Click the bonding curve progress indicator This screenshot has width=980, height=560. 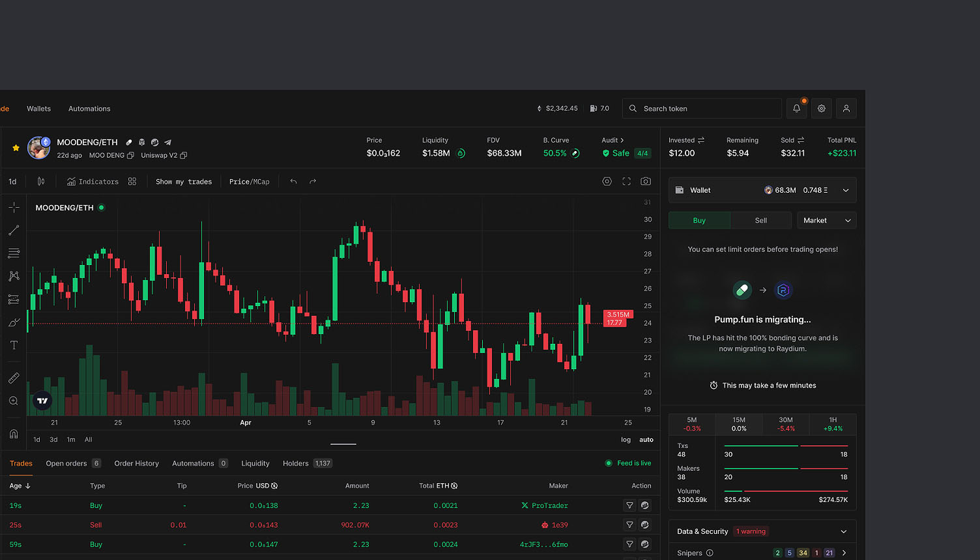[x=575, y=153]
